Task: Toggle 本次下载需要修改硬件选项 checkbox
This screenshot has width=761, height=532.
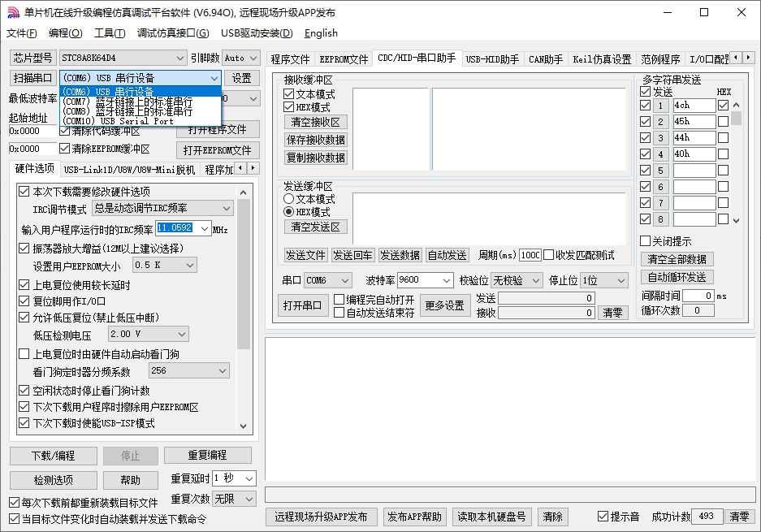Action: click(x=24, y=191)
